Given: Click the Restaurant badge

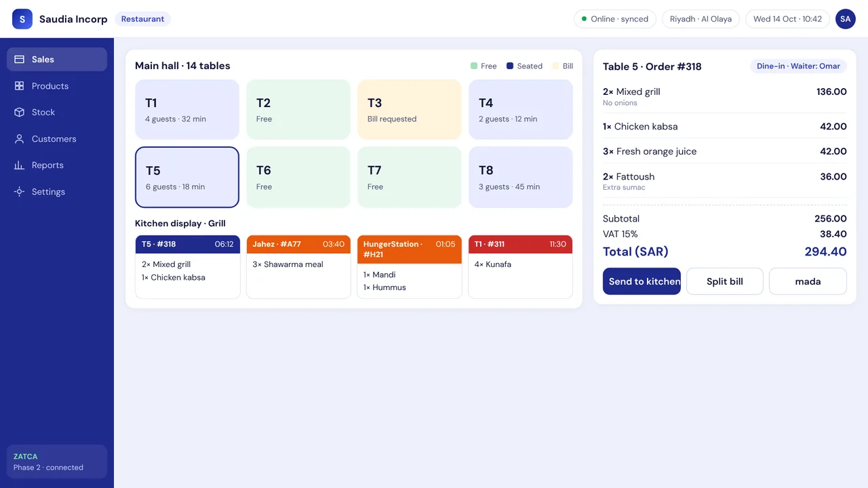Looking at the screenshot, I should 142,19.
